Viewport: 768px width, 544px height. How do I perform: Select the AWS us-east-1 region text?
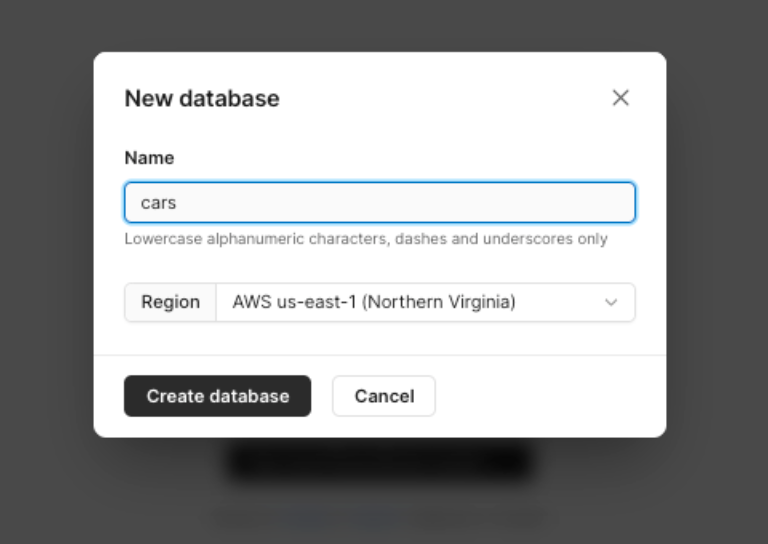point(294,302)
